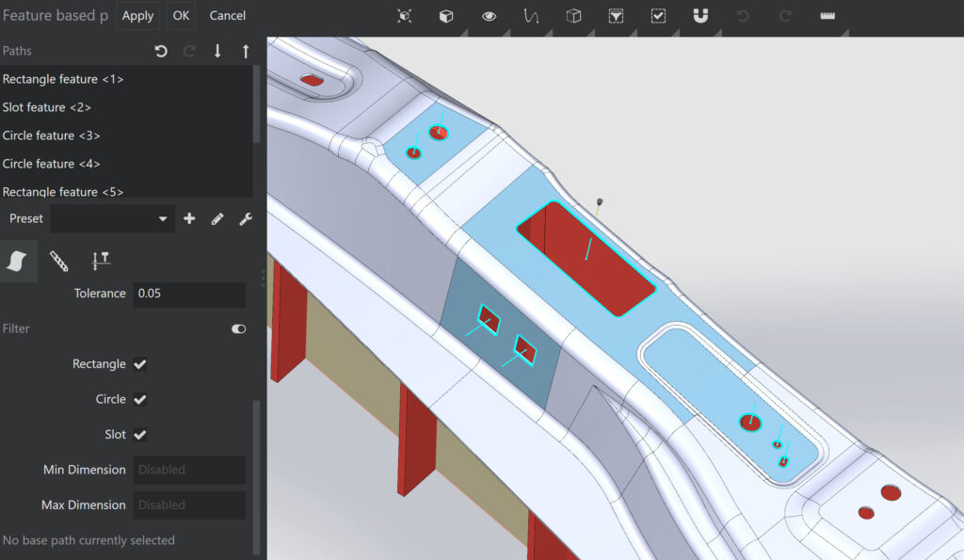Enable the magnet snapping tool
Image resolution: width=964 pixels, height=560 pixels.
pyautogui.click(x=699, y=16)
